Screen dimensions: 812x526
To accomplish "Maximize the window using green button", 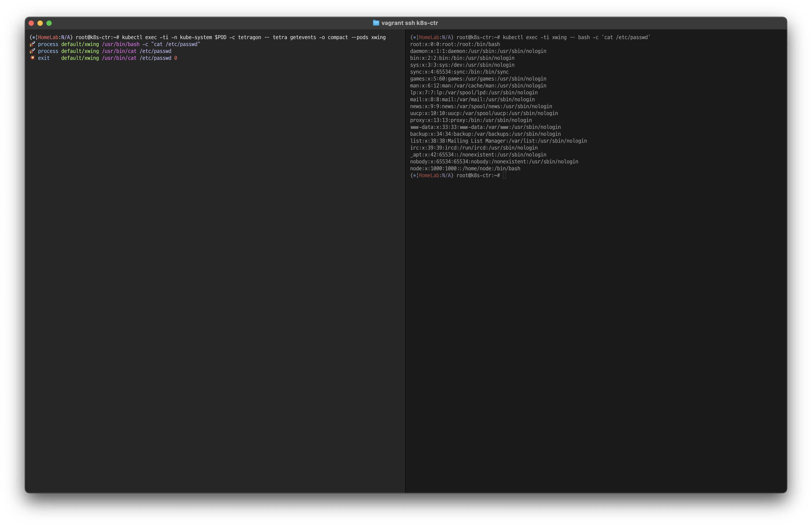I will 49,23.
